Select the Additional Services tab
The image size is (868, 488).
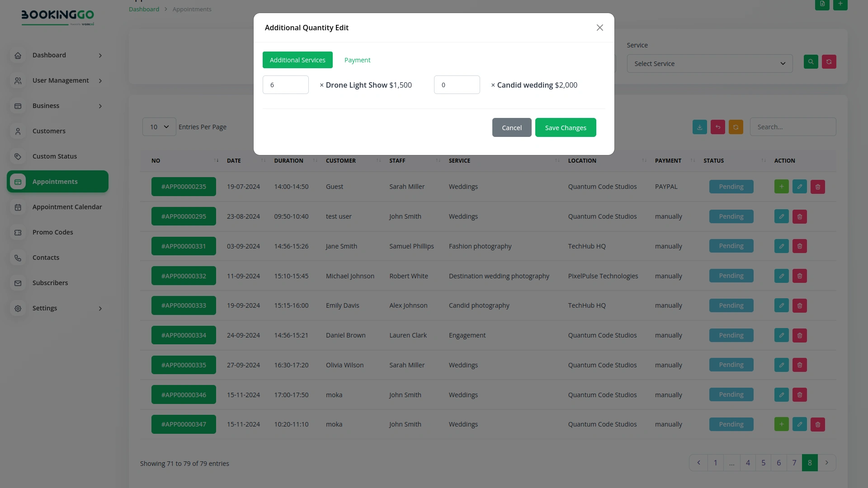coord(297,60)
